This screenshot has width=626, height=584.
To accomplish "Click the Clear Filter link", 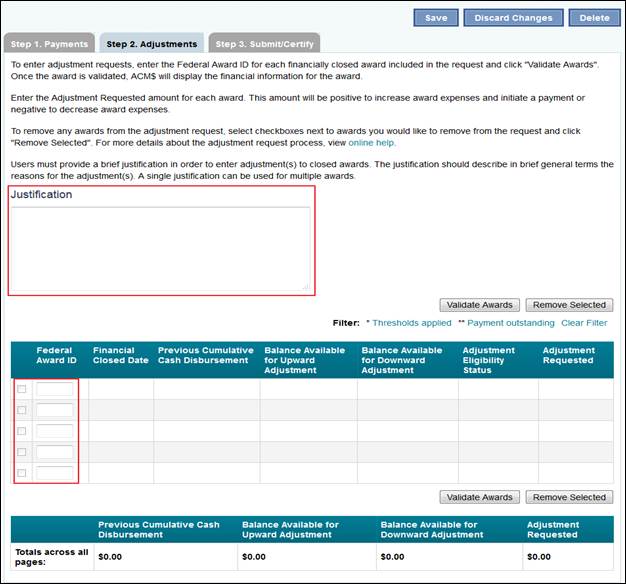I will point(584,323).
